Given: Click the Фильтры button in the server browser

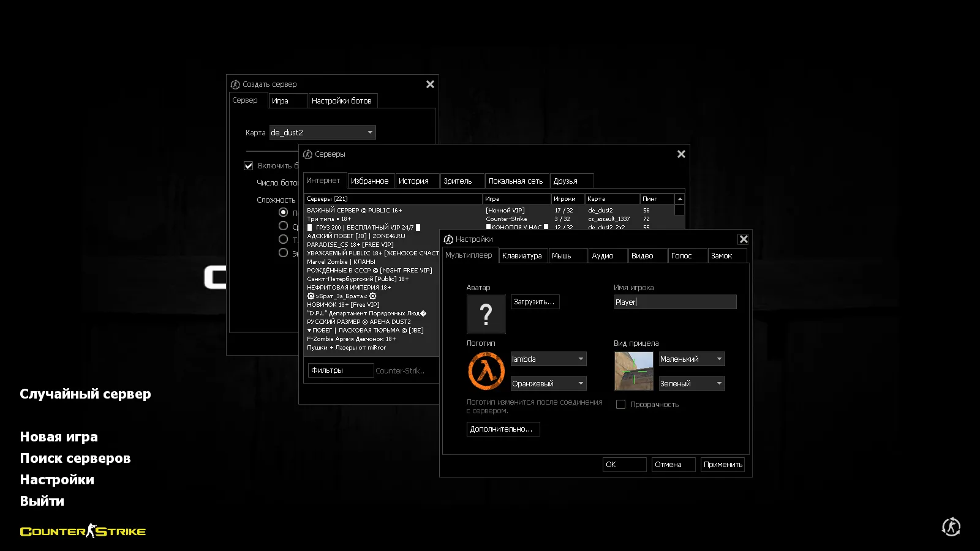Looking at the screenshot, I should click(340, 370).
